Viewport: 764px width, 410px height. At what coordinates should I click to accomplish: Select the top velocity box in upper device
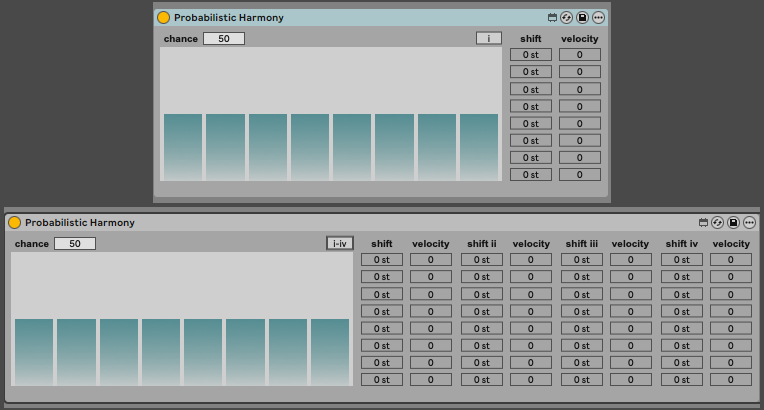point(580,55)
